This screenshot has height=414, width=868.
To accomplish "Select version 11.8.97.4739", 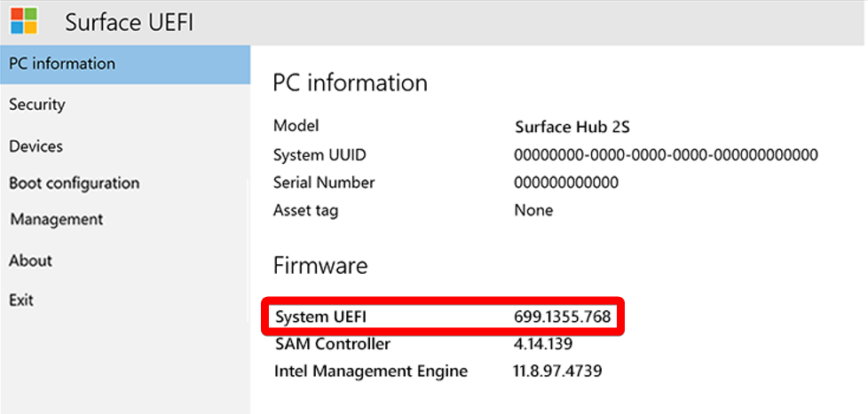I will [x=557, y=371].
